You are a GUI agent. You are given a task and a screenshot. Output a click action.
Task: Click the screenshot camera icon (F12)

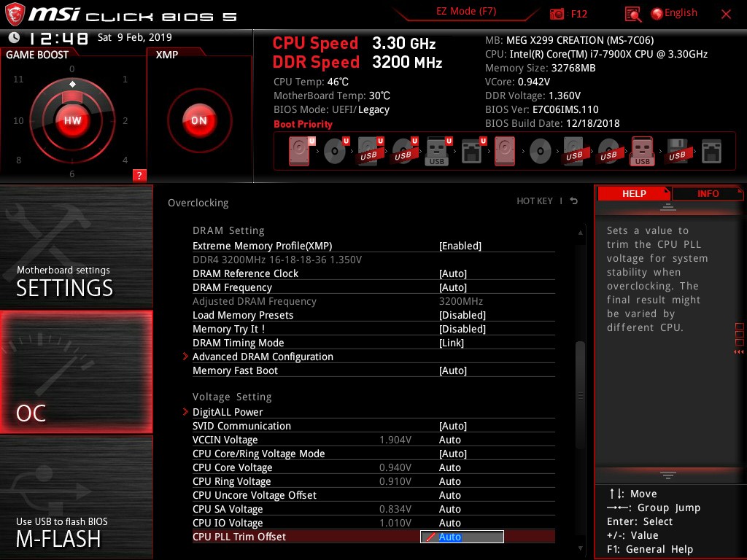point(557,14)
